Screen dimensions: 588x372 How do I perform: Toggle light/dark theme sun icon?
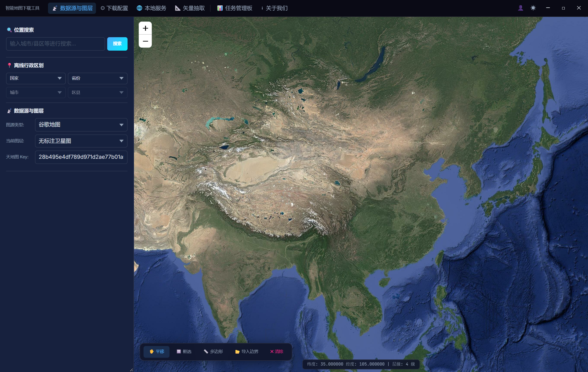[x=533, y=8]
